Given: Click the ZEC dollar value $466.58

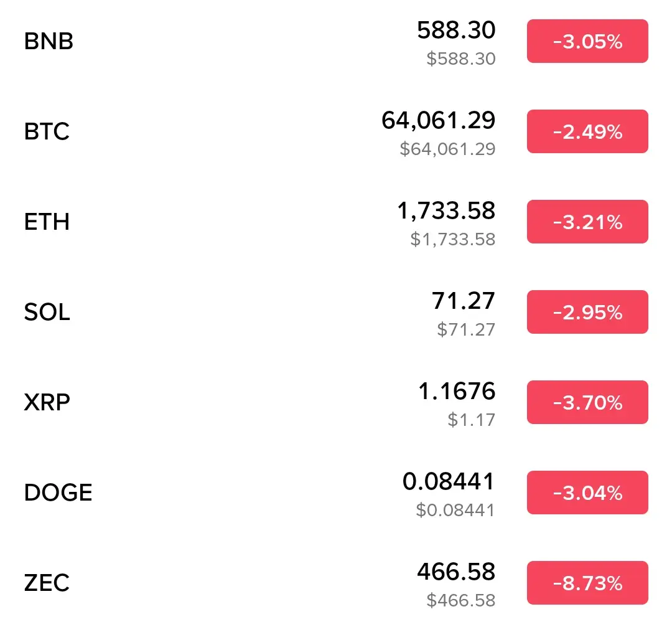Looking at the screenshot, I should (x=460, y=600).
